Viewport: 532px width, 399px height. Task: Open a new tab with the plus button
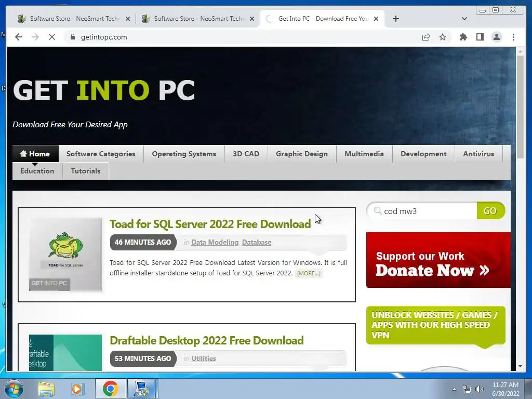pos(395,19)
